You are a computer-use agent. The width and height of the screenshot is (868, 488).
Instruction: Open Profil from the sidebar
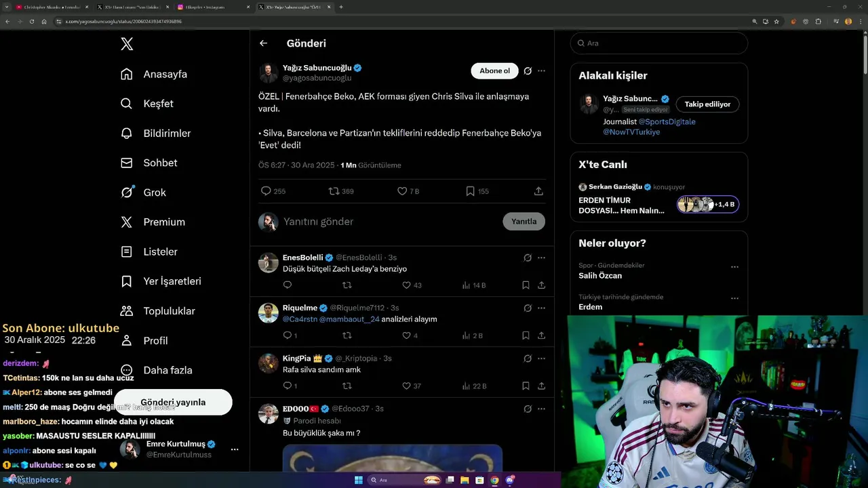pyautogui.click(x=144, y=341)
